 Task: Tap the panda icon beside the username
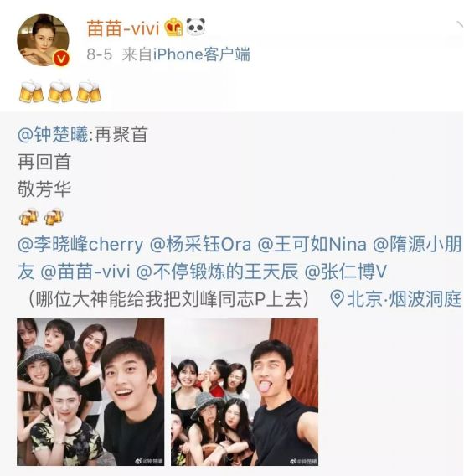pyautogui.click(x=195, y=27)
